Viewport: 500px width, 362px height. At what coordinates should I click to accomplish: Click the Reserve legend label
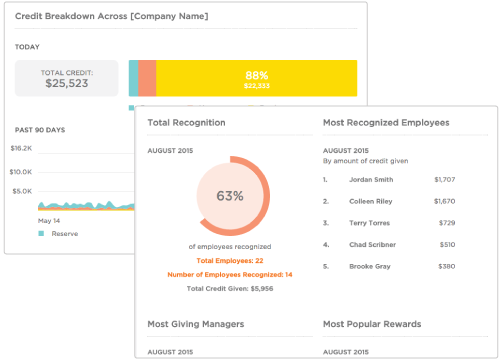click(65, 234)
